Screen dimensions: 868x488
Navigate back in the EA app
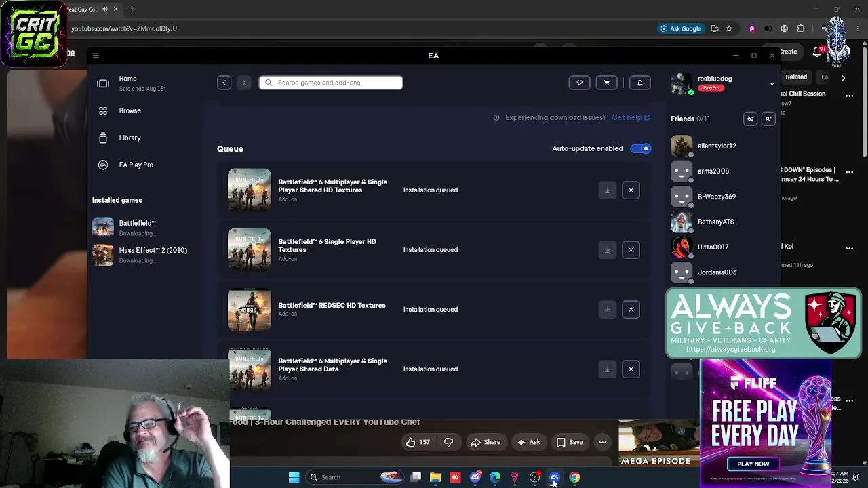click(224, 83)
